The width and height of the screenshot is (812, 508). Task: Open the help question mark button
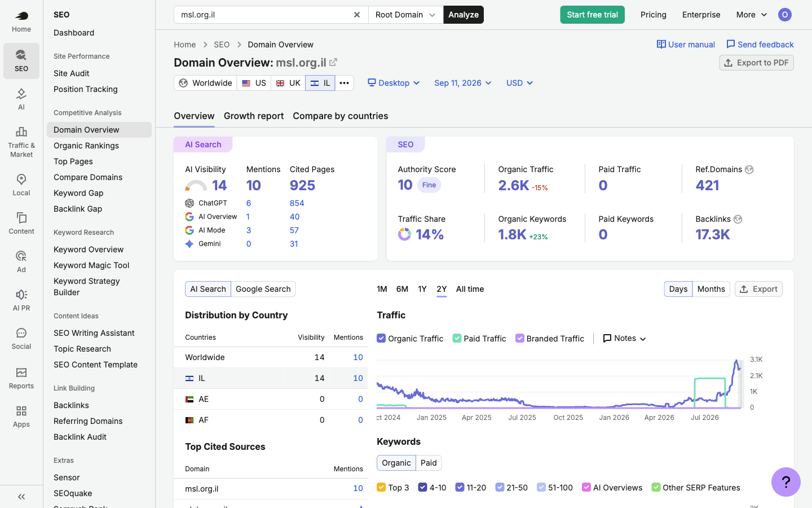pyautogui.click(x=786, y=482)
